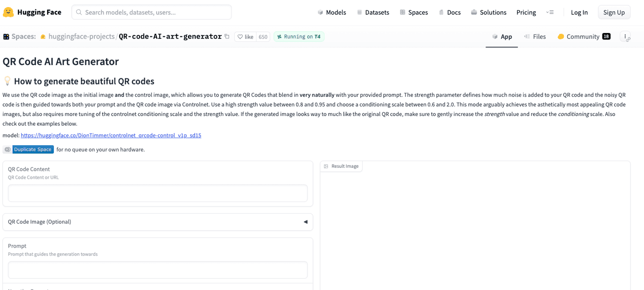
Task: Open the chevron dropdown next to Pricing
Action: pyautogui.click(x=550, y=12)
